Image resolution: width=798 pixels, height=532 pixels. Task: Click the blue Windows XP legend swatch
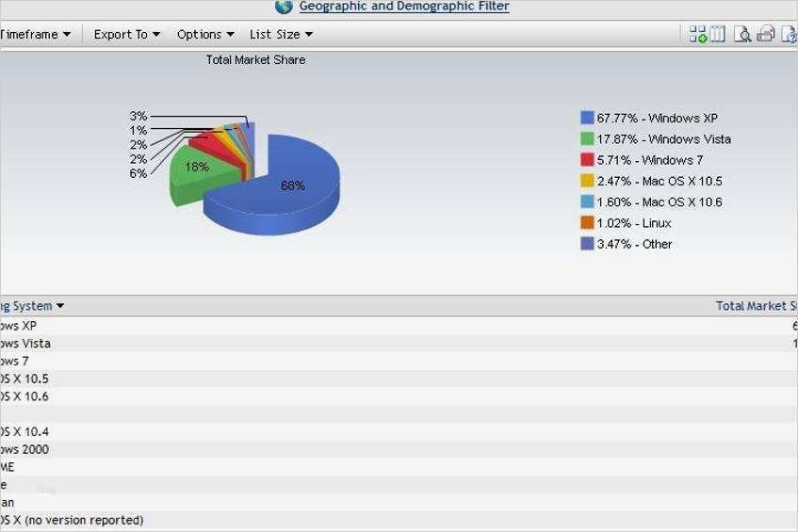click(587, 118)
